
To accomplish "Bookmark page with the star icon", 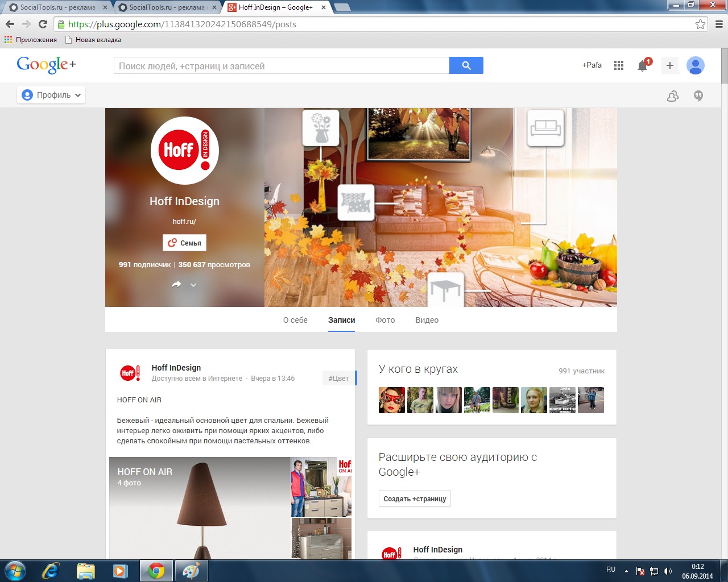I will (x=700, y=24).
